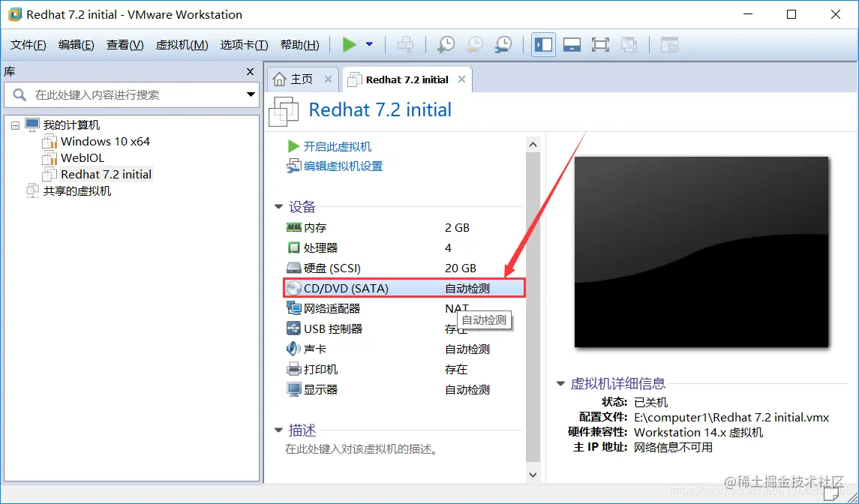This screenshot has height=504, width=859.
Task: Toggle the thumbnail bar icon
Action: [x=572, y=44]
